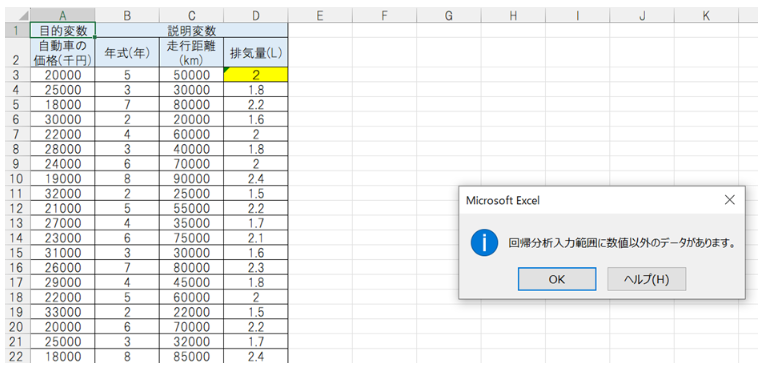The width and height of the screenshot is (769, 367).
Task: Select column F header
Action: [384, 16]
